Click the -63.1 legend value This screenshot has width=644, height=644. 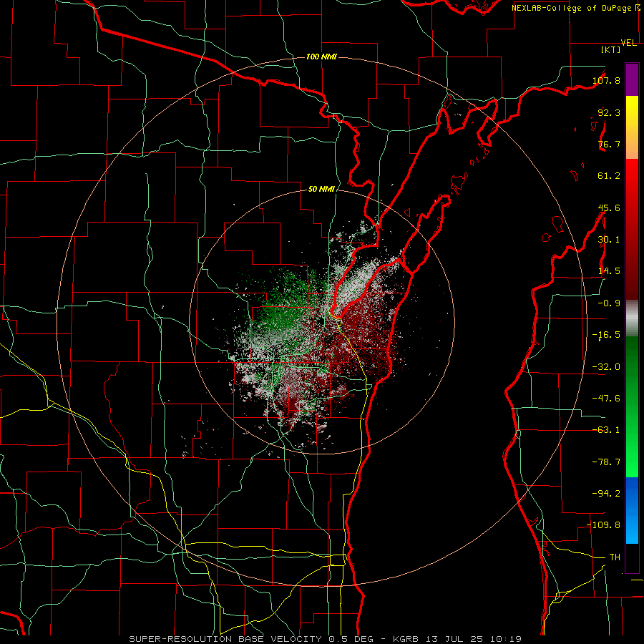pyautogui.click(x=606, y=430)
